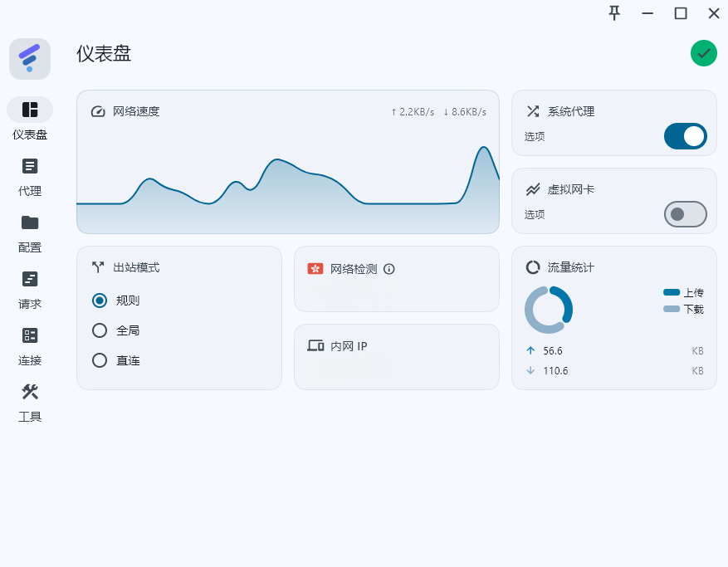The height and width of the screenshot is (567, 728).
Task: Click the 上传 legend color swatch
Action: point(672,292)
